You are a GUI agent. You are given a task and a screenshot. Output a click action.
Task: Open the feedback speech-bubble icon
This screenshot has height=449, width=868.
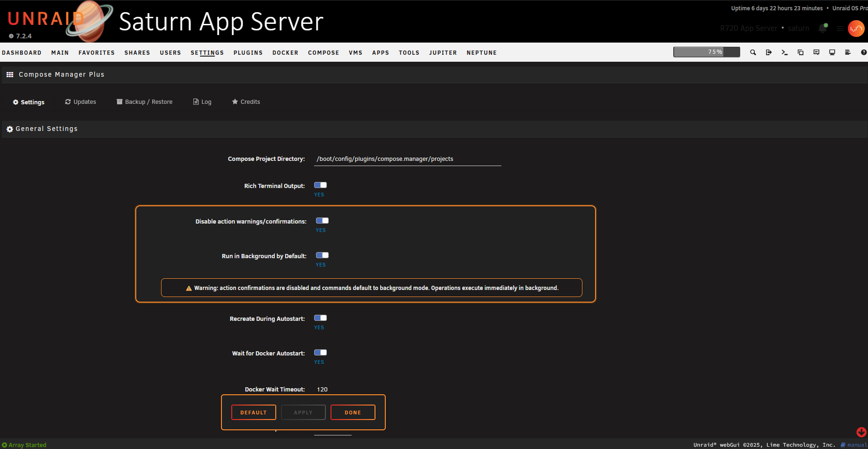[817, 52]
